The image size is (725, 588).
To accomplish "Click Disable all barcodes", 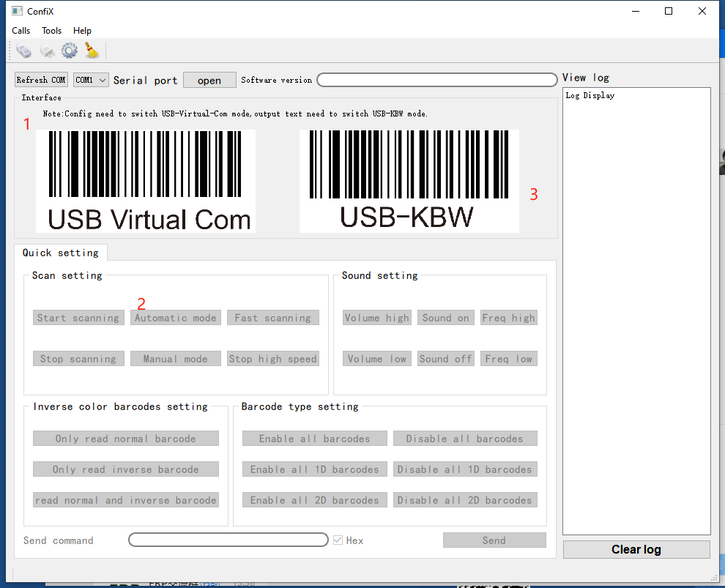I will (465, 438).
